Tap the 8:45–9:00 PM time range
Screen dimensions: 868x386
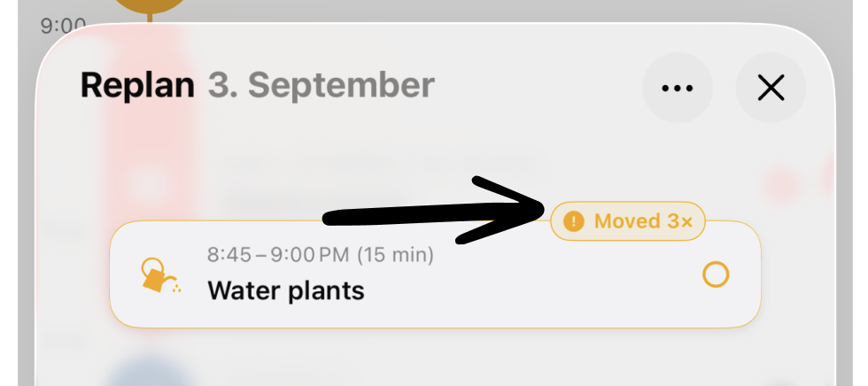[x=278, y=255]
